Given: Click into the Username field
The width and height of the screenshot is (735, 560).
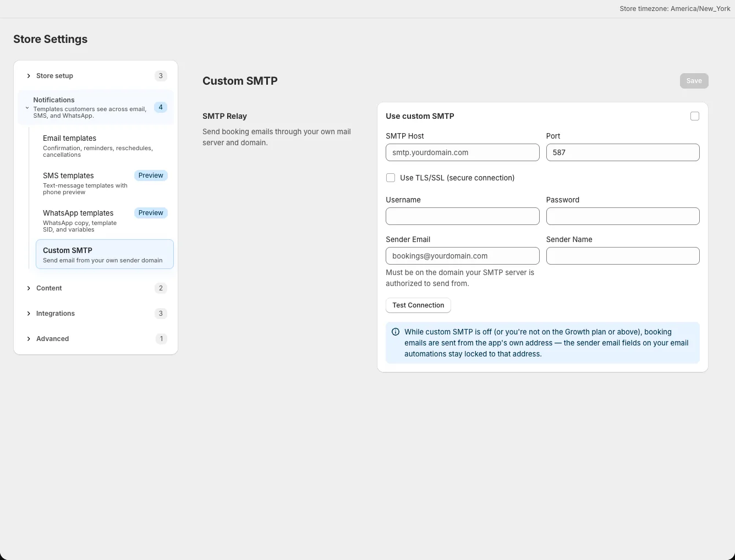Looking at the screenshot, I should pyautogui.click(x=463, y=216).
